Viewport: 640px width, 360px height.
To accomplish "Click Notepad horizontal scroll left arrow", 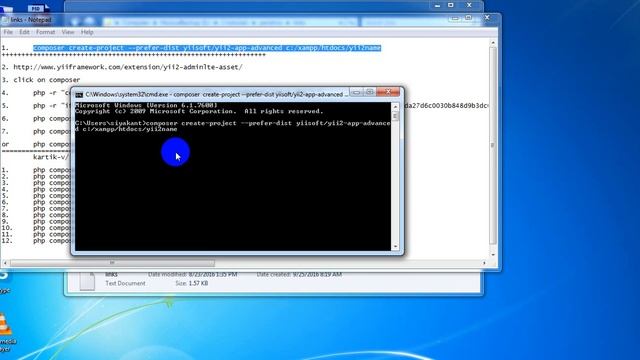I will coord(5,263).
